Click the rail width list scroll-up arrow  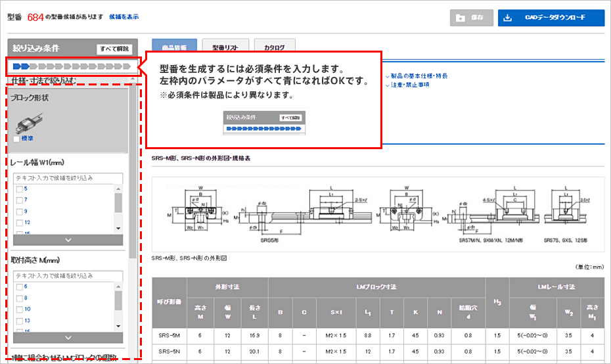118,189
